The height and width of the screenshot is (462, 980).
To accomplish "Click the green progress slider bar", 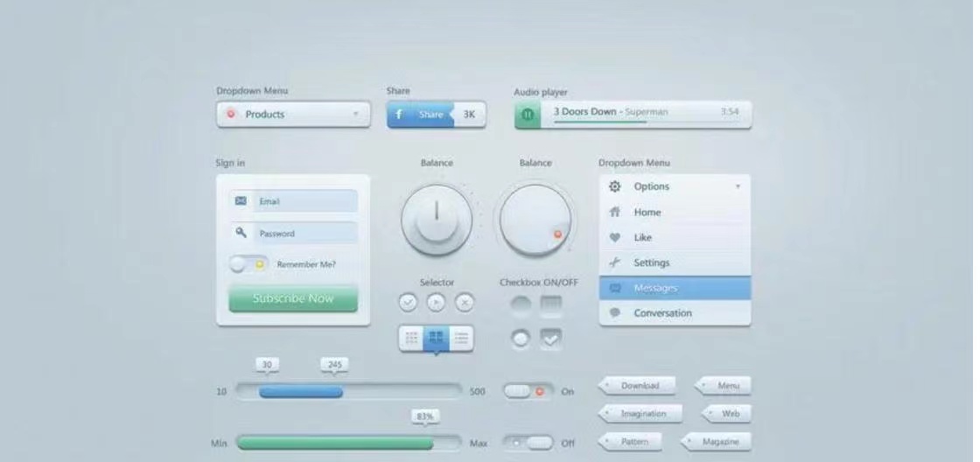I will (335, 444).
